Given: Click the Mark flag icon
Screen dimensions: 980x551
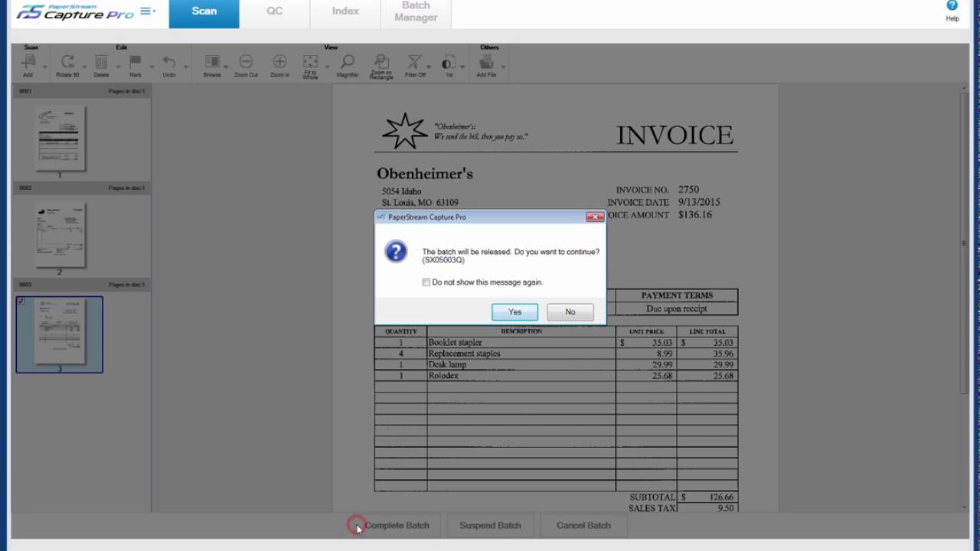Looking at the screenshot, I should point(136,62).
